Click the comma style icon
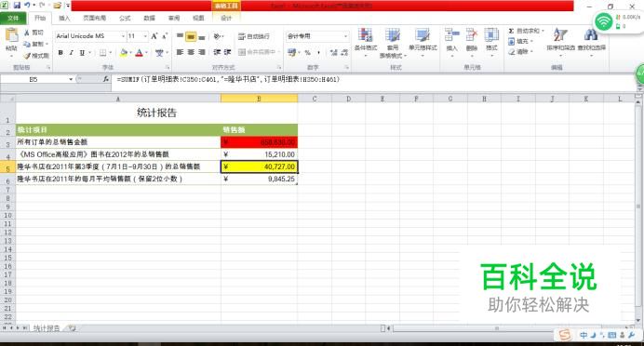 (x=318, y=52)
